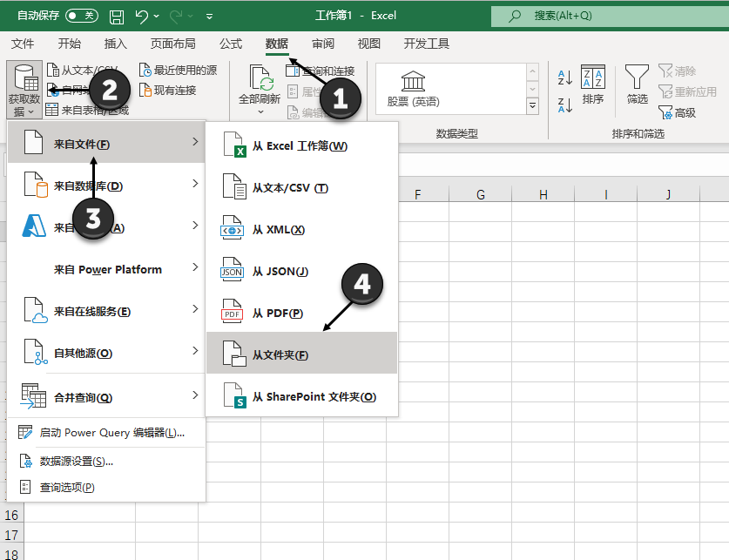Expand arrow beside 合并查询(Q)
This screenshot has height=560, width=729.
(x=195, y=395)
